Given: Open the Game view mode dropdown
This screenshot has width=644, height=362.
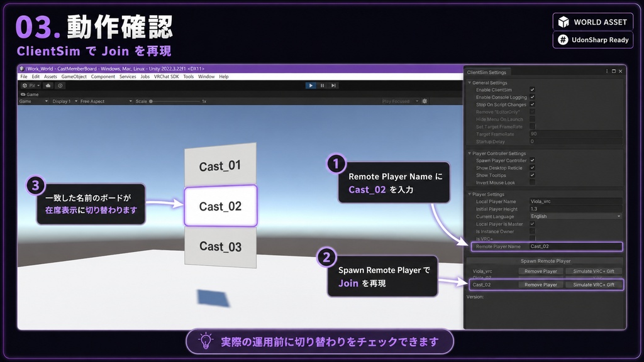Looking at the screenshot, I should pos(34,101).
